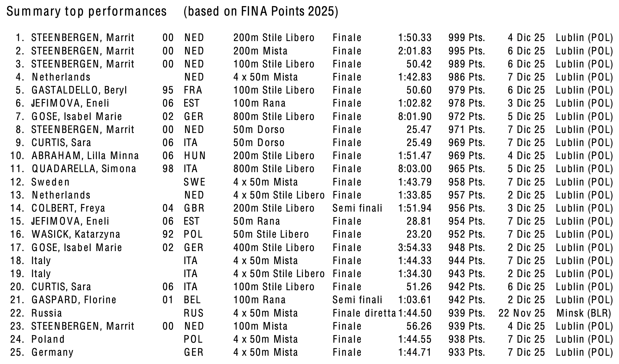Click the "Summary top performances" heading

pyautogui.click(x=87, y=12)
